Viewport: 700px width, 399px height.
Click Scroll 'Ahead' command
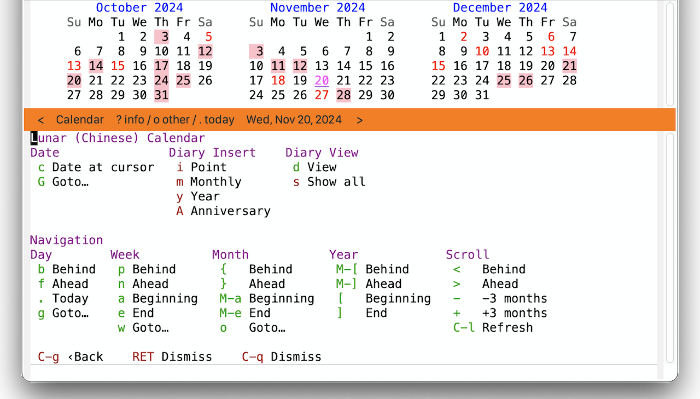pyautogui.click(x=485, y=284)
